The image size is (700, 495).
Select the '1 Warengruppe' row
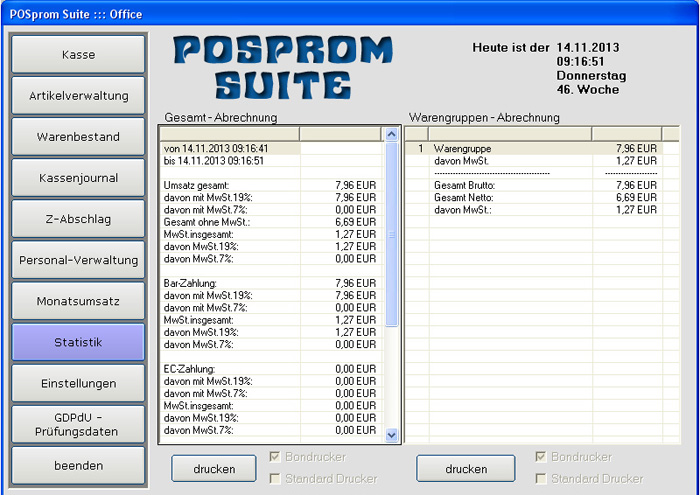pyautogui.click(x=542, y=149)
